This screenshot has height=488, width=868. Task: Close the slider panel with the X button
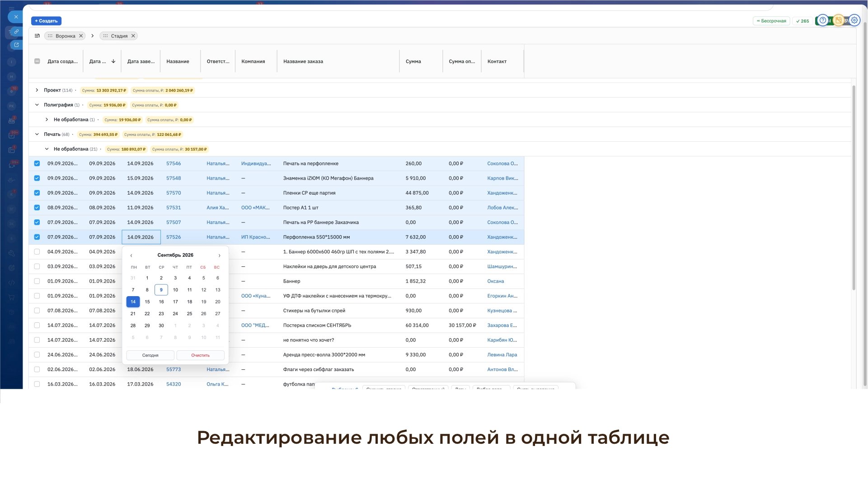coord(16,17)
